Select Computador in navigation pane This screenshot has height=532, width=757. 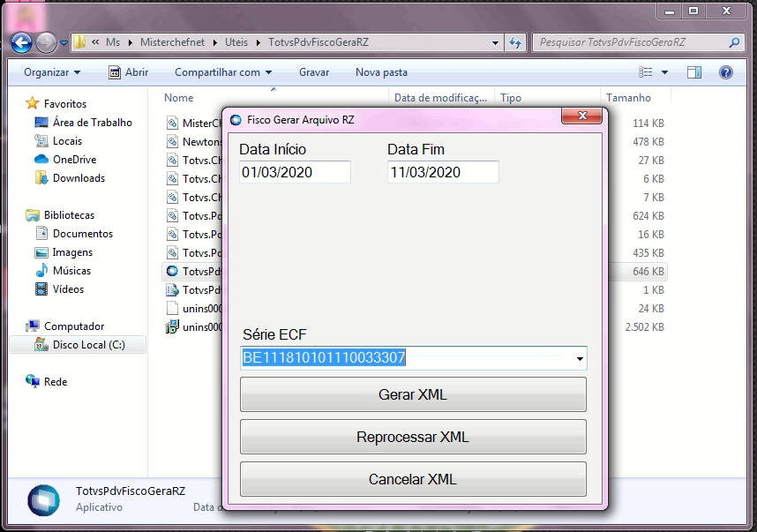[x=74, y=326]
